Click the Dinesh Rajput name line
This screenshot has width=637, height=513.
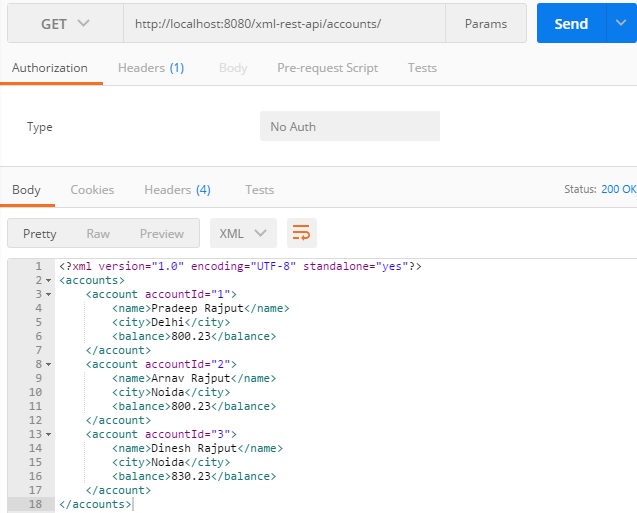197,448
